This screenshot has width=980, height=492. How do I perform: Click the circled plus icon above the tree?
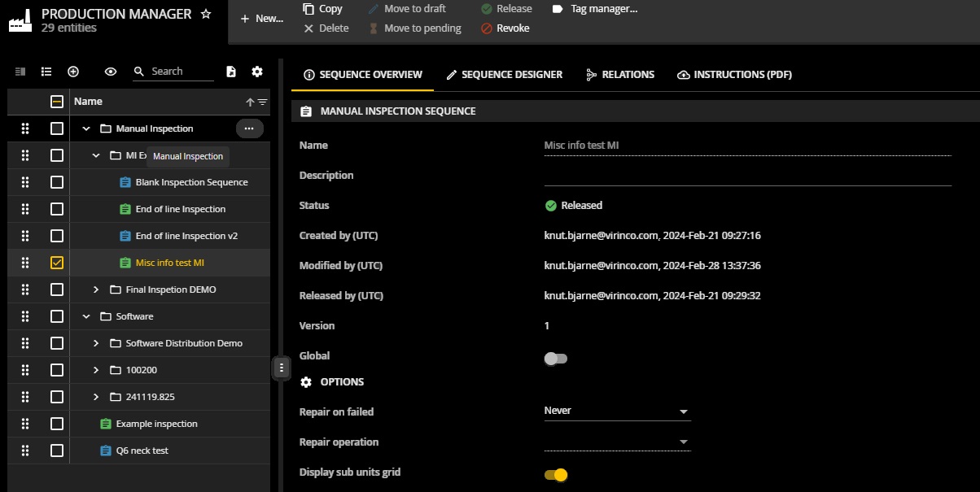tap(73, 72)
